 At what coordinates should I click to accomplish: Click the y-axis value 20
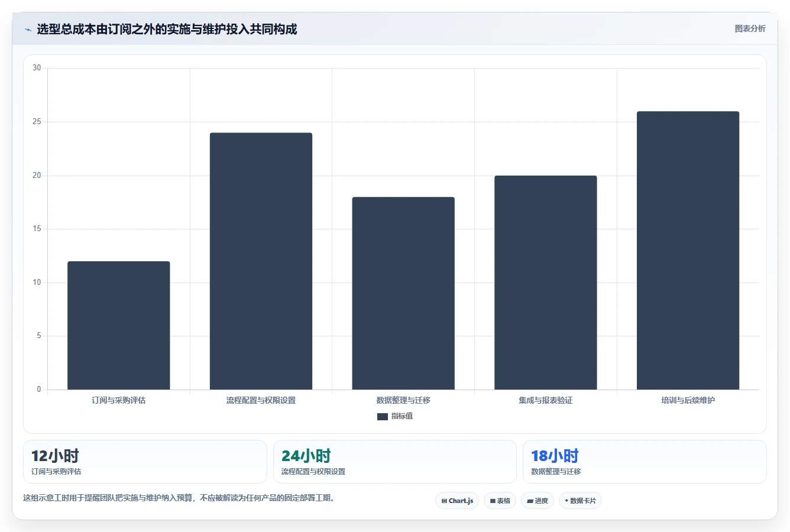(37, 176)
